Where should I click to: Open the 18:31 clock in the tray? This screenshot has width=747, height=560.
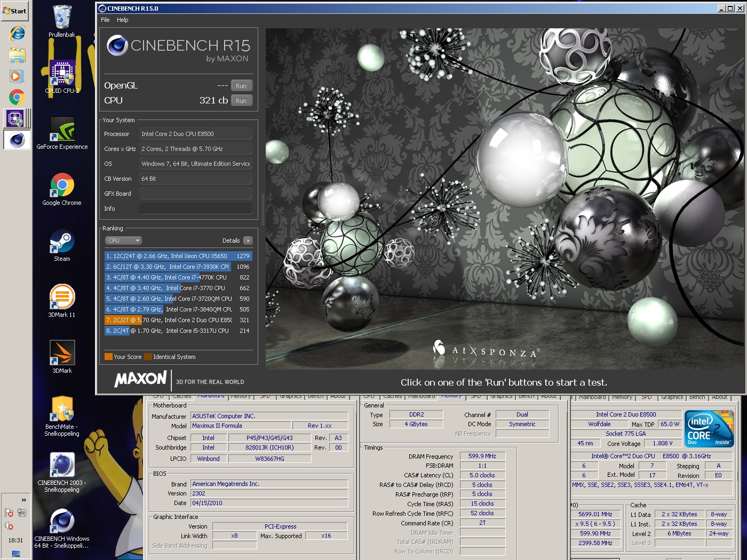[16, 540]
